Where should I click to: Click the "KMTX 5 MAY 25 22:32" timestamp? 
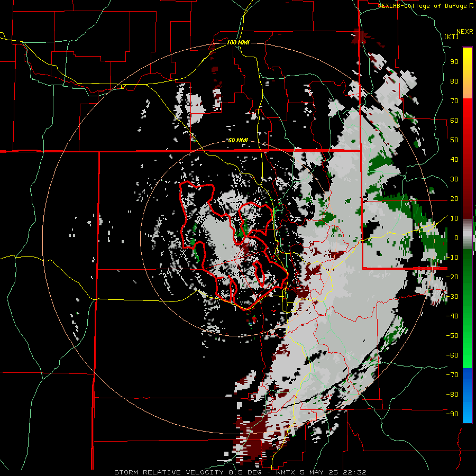(x=321, y=472)
